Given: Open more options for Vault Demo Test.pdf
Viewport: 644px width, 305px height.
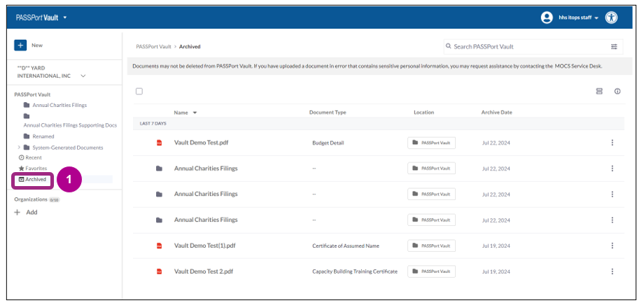Looking at the screenshot, I should [612, 143].
